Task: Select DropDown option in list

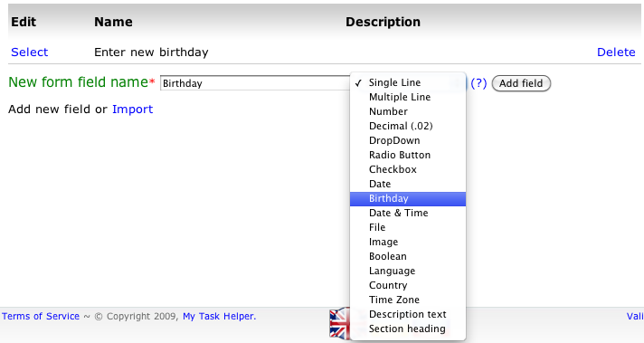Action: [407, 140]
